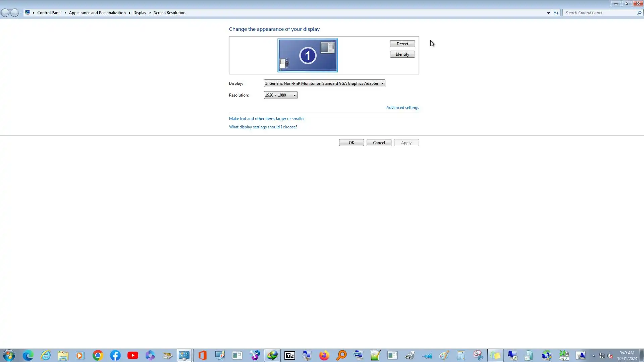Open the Facebook taskbar shortcut
This screenshot has width=644, height=362.
pos(115,355)
